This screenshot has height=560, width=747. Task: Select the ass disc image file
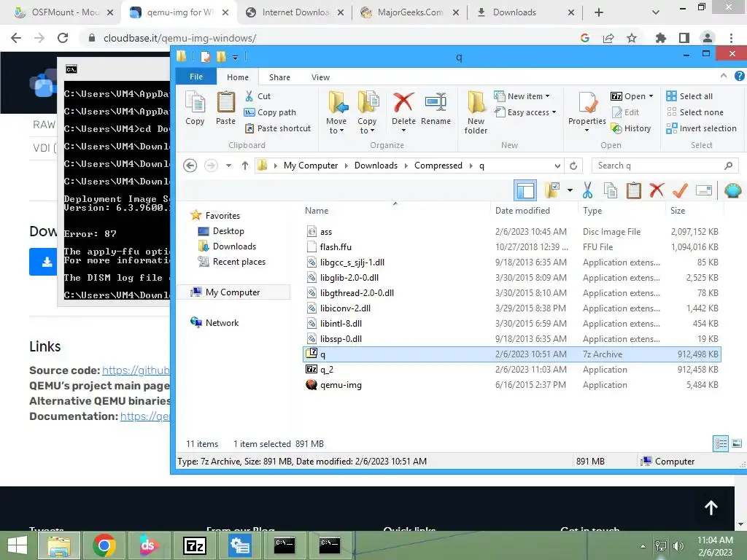click(x=511, y=231)
